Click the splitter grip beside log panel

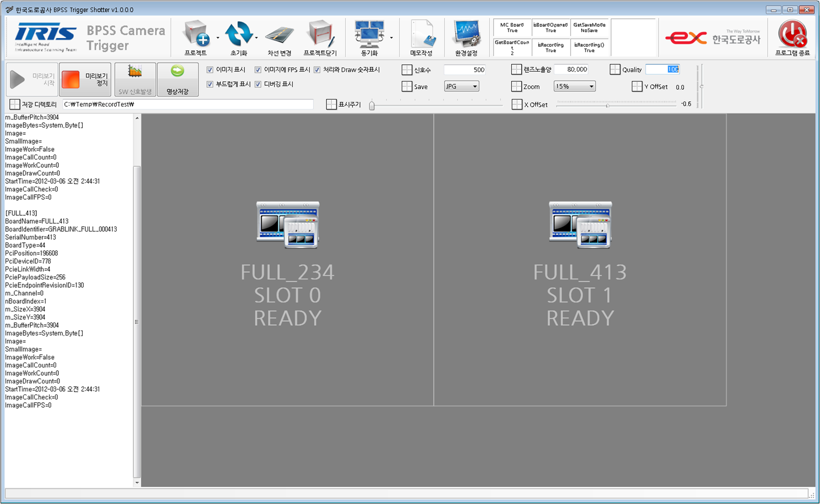136,322
